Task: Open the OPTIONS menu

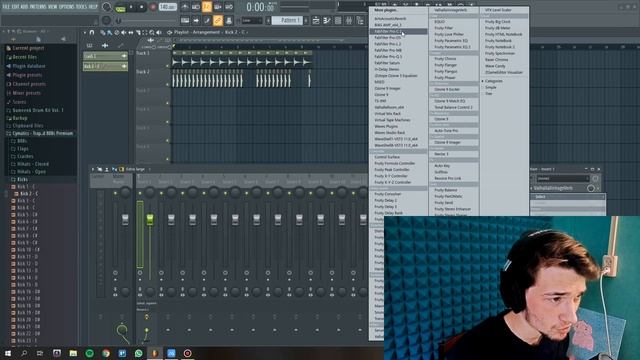Action: [x=67, y=7]
